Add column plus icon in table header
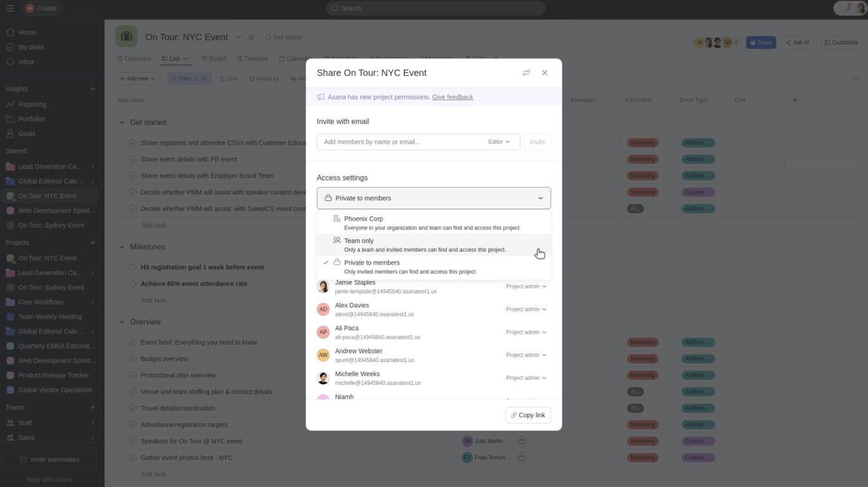The height and width of the screenshot is (487, 868). (794, 100)
